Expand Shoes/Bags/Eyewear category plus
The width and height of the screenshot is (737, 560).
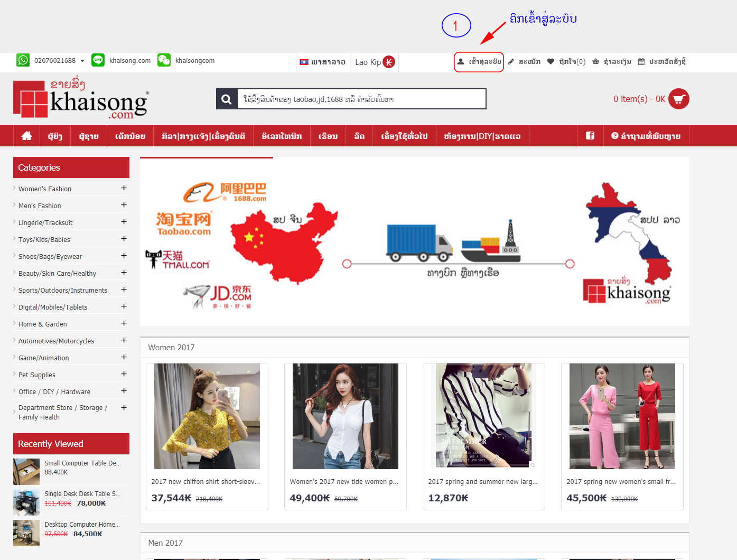(x=124, y=256)
